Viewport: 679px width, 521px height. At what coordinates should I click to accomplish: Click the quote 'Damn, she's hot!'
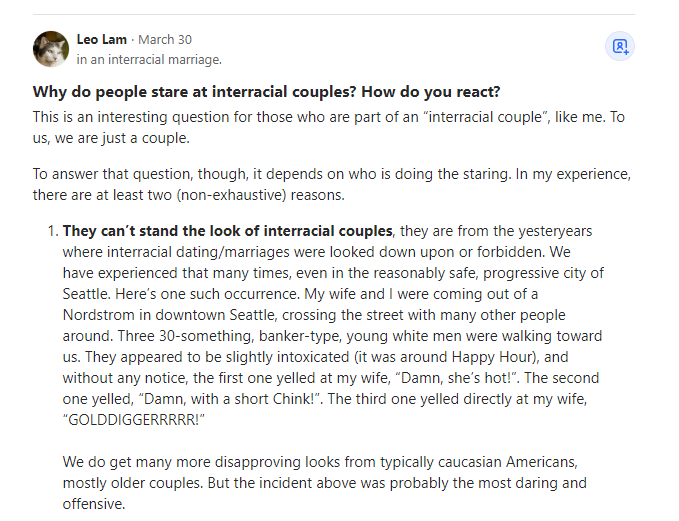(x=456, y=378)
